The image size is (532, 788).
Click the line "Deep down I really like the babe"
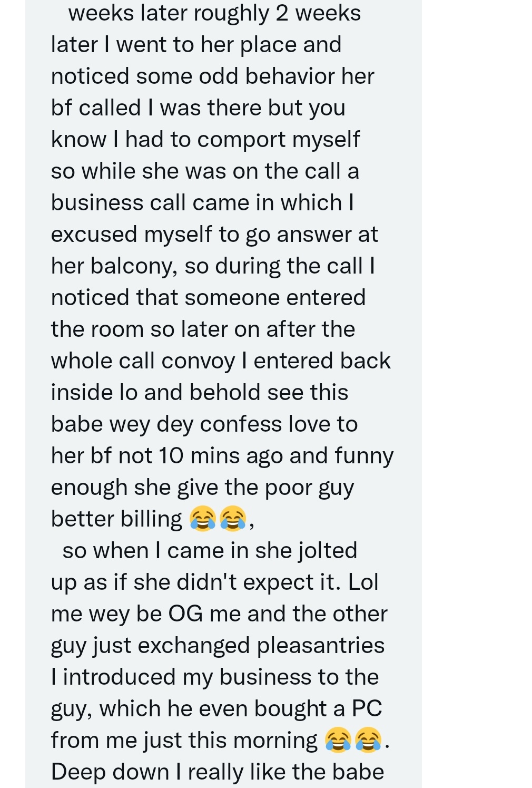[x=218, y=772]
